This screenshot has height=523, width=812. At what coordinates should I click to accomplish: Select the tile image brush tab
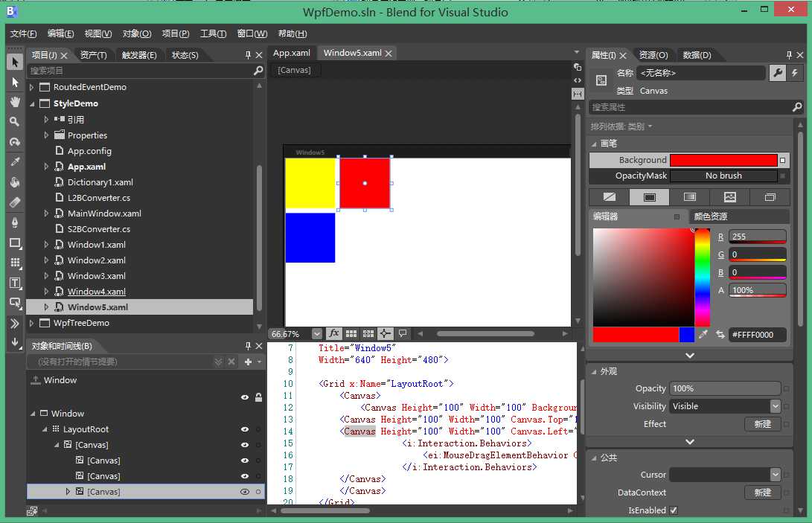coord(729,197)
